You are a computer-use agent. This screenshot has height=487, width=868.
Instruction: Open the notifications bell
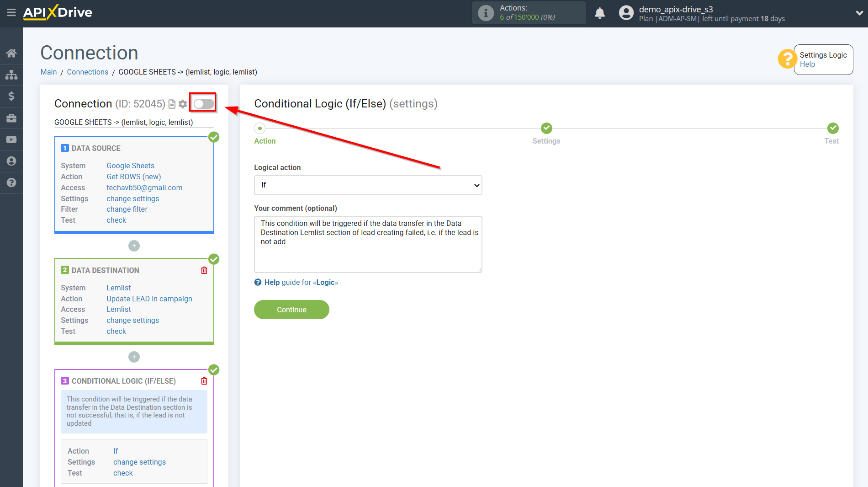(x=600, y=13)
